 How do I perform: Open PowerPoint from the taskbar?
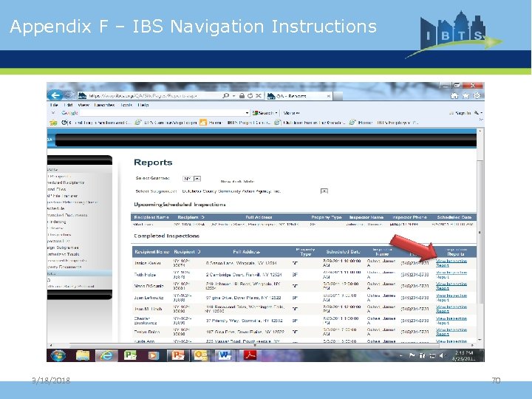[177, 355]
